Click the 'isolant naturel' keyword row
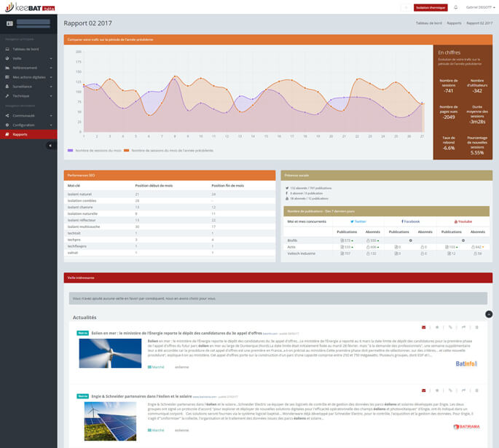 (x=170, y=194)
